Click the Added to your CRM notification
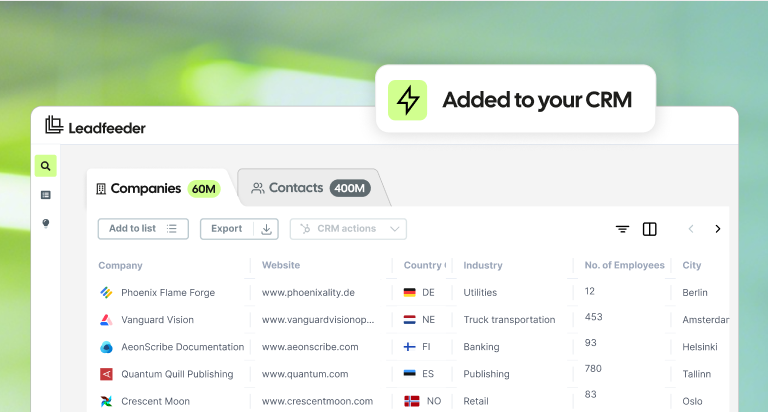768x412 pixels. [x=515, y=99]
